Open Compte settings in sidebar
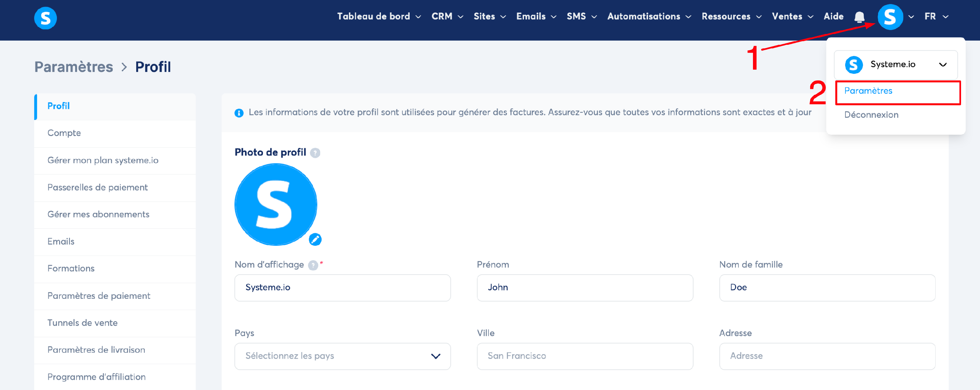This screenshot has height=390, width=980. (x=64, y=133)
